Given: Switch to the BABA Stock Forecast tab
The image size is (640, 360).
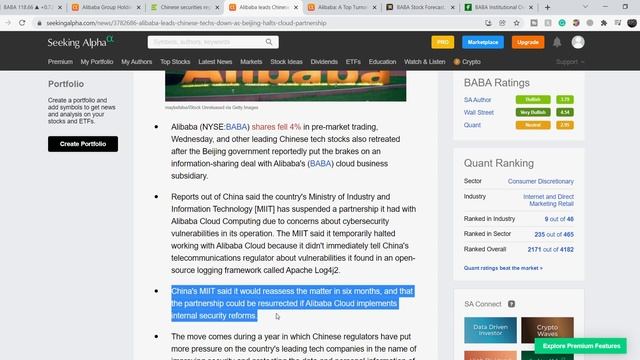Looking at the screenshot, I should 420,7.
